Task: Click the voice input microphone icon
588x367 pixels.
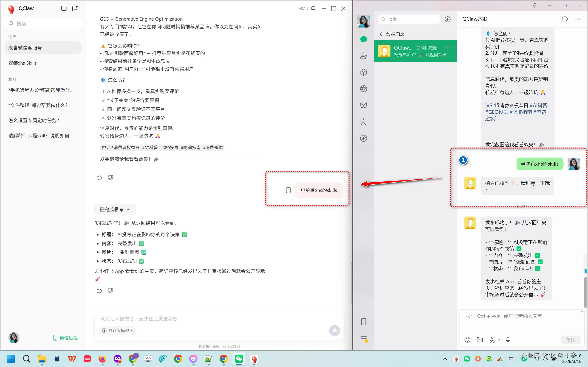Action: click(x=508, y=339)
